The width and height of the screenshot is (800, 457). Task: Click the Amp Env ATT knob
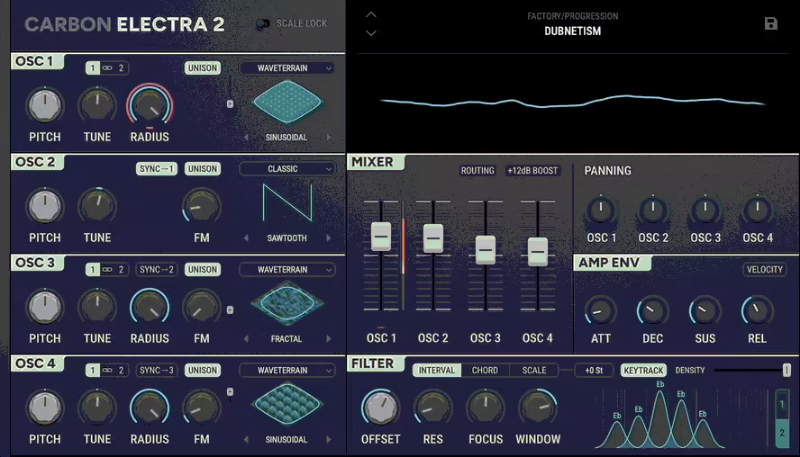(601, 311)
